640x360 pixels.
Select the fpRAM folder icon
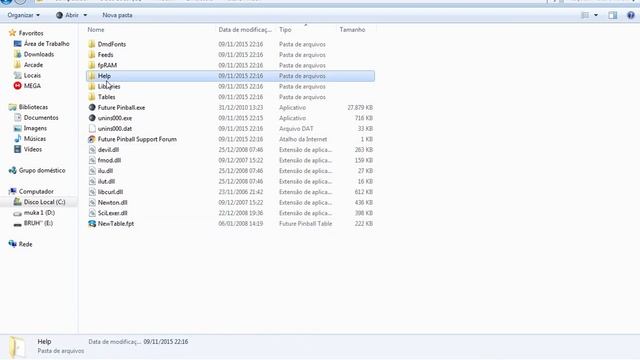click(92, 65)
